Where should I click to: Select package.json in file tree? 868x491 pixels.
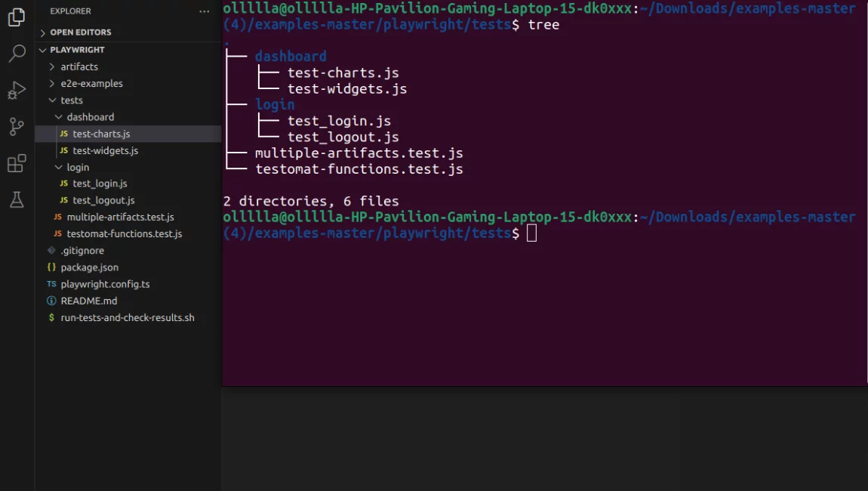click(x=89, y=267)
